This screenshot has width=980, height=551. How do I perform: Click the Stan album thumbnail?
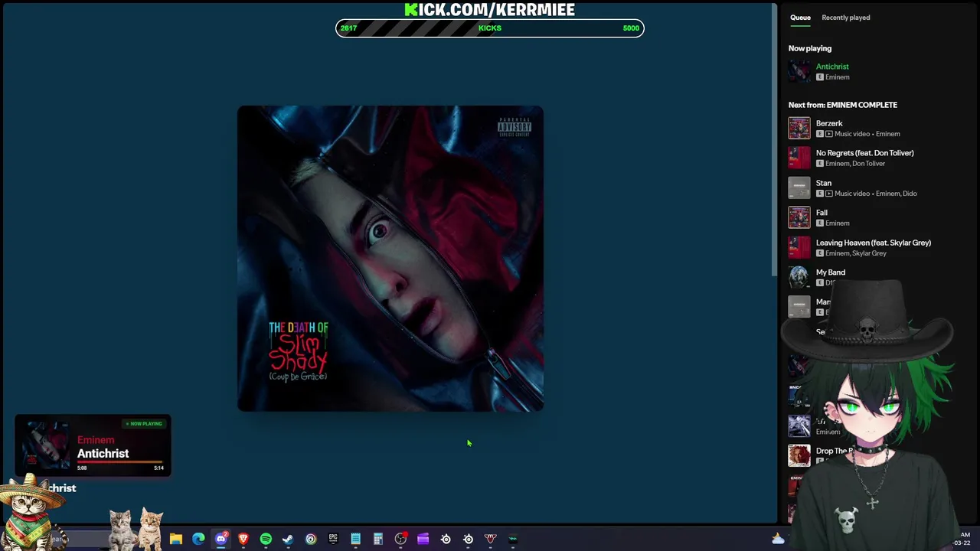(x=799, y=187)
